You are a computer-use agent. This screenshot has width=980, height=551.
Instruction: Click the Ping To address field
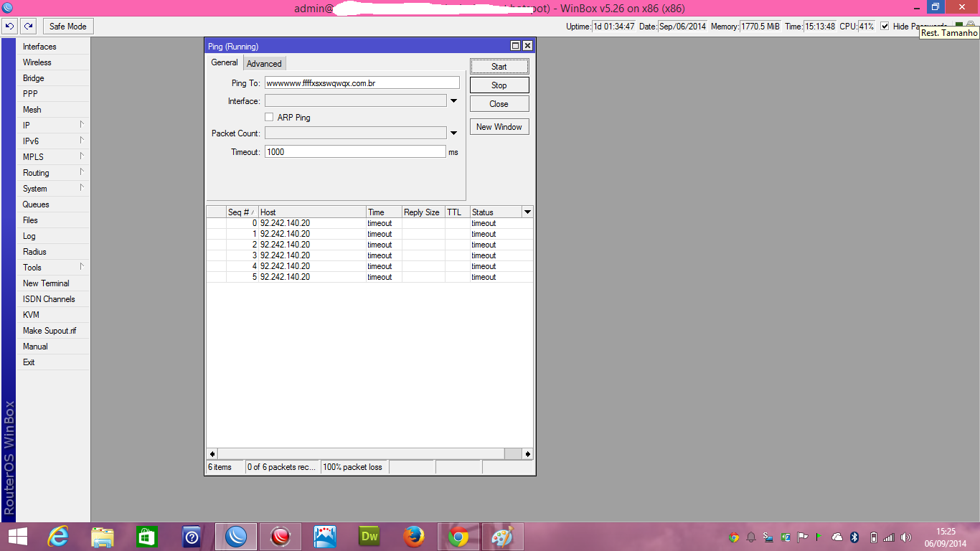pos(362,83)
